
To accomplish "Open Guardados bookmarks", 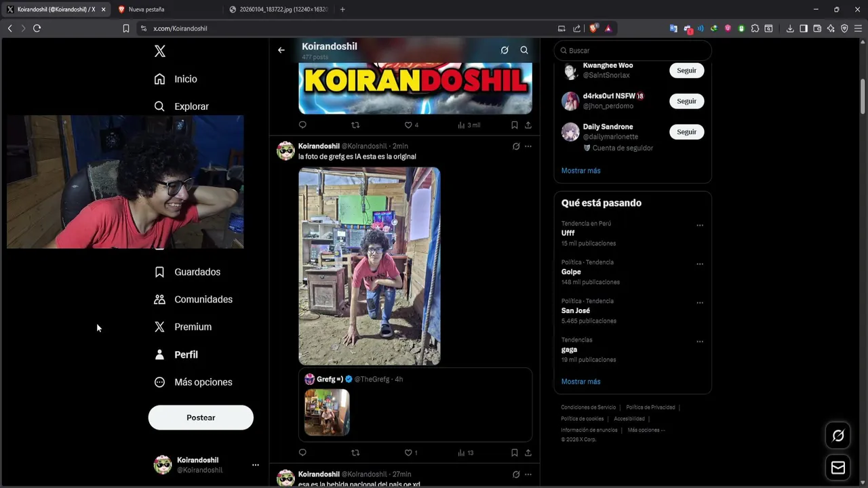I will point(187,272).
